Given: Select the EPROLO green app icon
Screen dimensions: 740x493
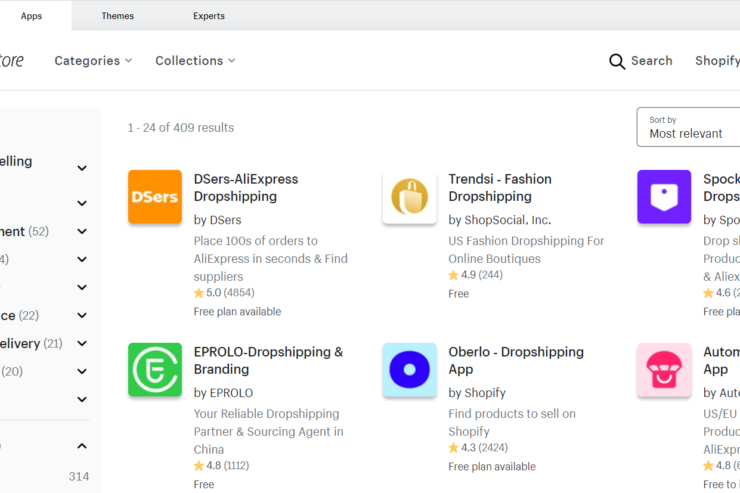Looking at the screenshot, I should (155, 370).
